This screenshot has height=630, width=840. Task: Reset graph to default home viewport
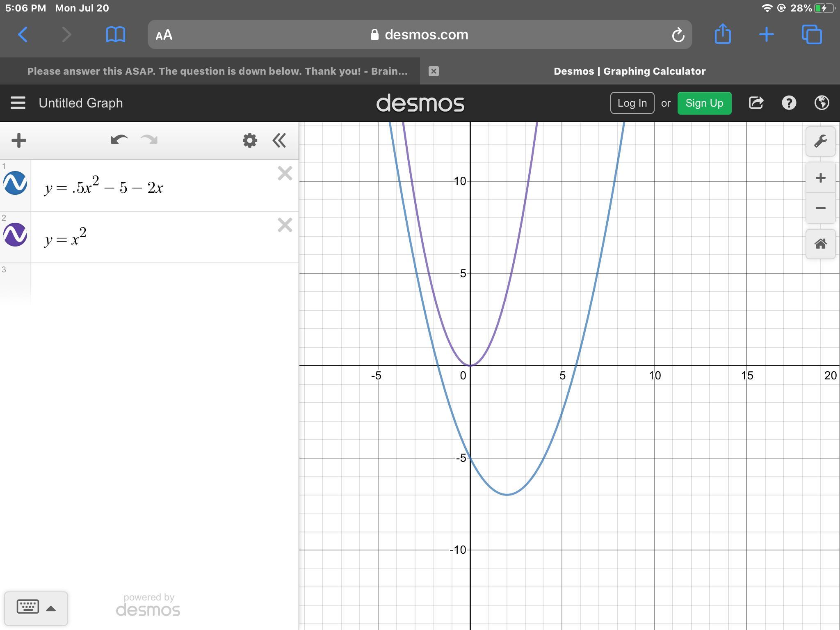pos(820,244)
